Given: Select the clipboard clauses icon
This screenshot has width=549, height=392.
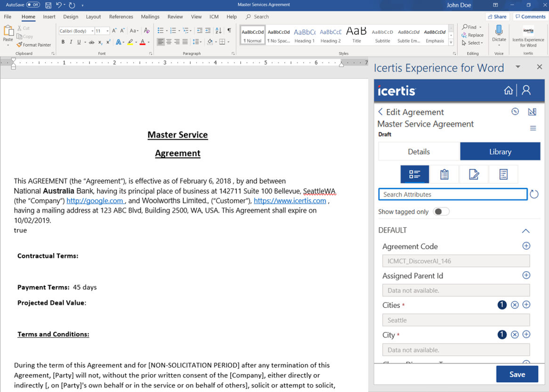Looking at the screenshot, I should 444,174.
